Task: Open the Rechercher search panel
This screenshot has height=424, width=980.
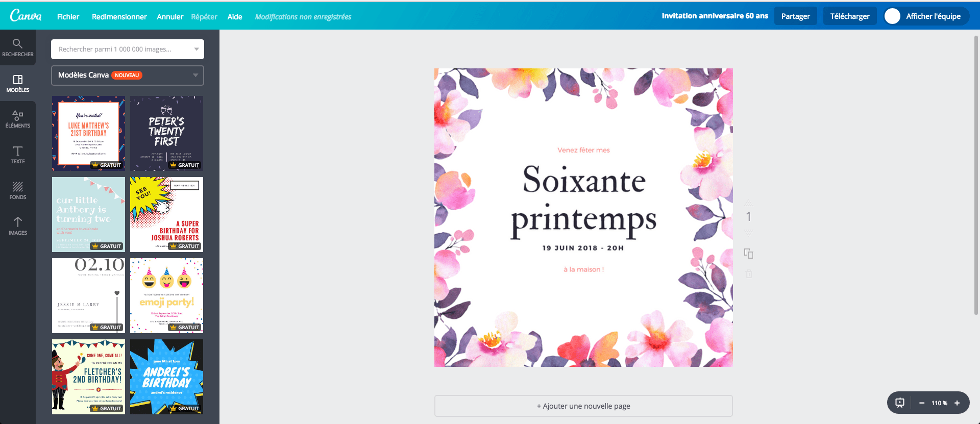Action: click(18, 47)
